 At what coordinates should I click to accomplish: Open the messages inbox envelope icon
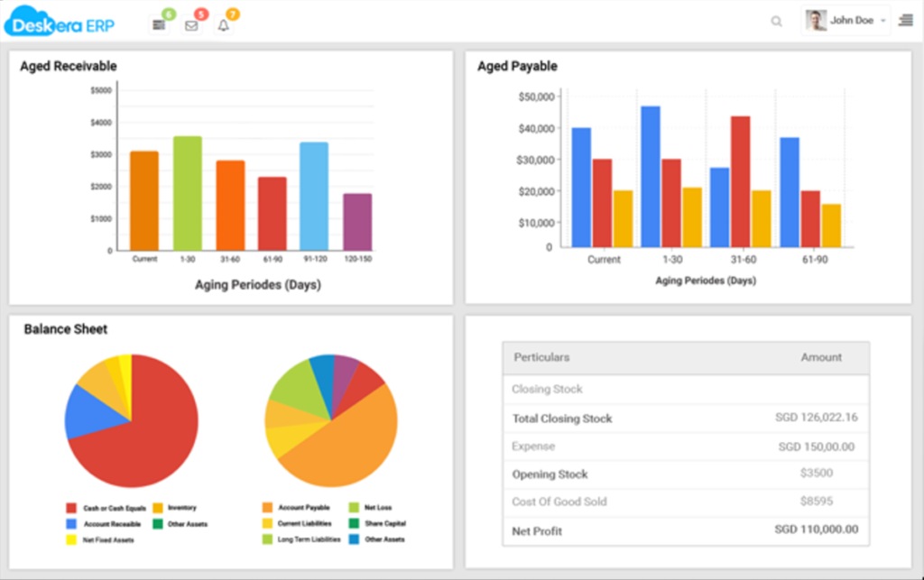(190, 24)
